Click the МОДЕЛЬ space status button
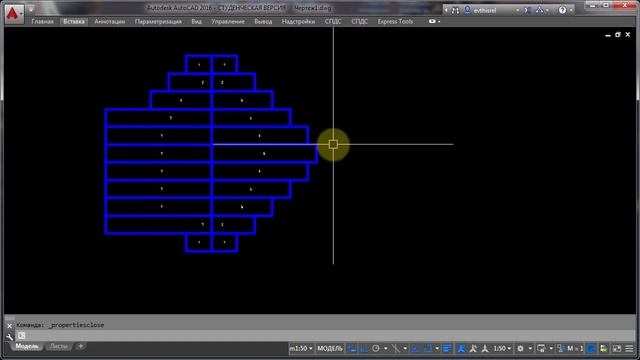Viewport: 640px width, 360px height. pyautogui.click(x=330, y=348)
